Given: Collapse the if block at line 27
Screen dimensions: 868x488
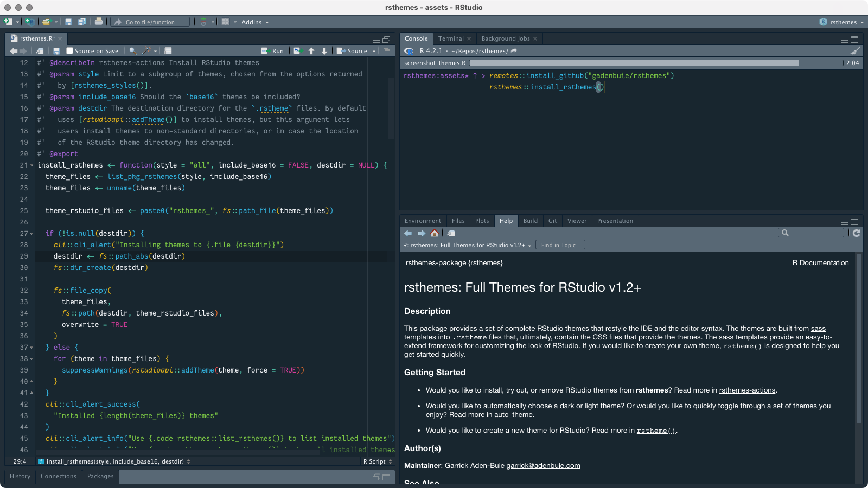Looking at the screenshot, I should (31, 234).
